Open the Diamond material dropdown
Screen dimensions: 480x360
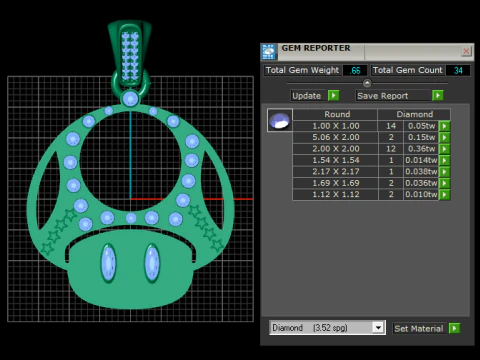click(x=378, y=328)
